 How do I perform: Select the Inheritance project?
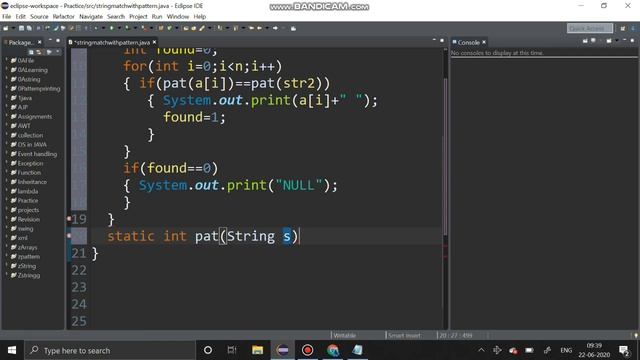[32, 182]
